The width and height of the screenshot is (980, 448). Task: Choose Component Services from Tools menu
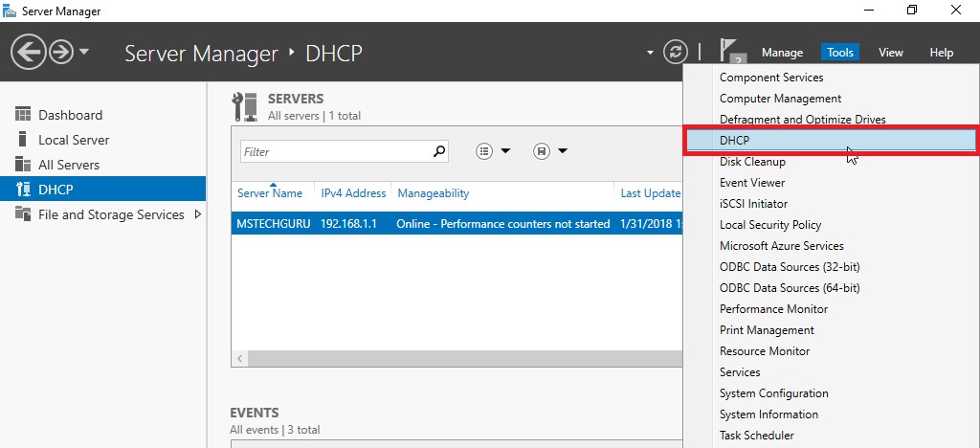pos(771,78)
